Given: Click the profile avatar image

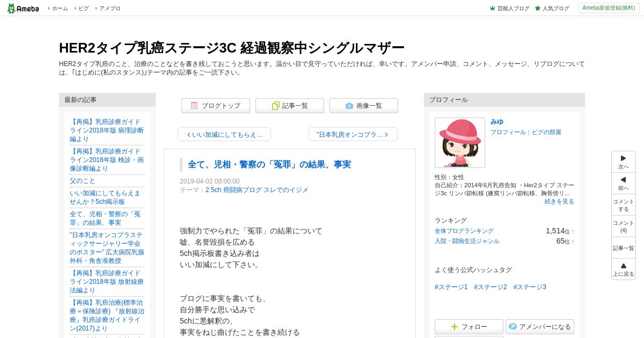Looking at the screenshot, I should coord(460,143).
